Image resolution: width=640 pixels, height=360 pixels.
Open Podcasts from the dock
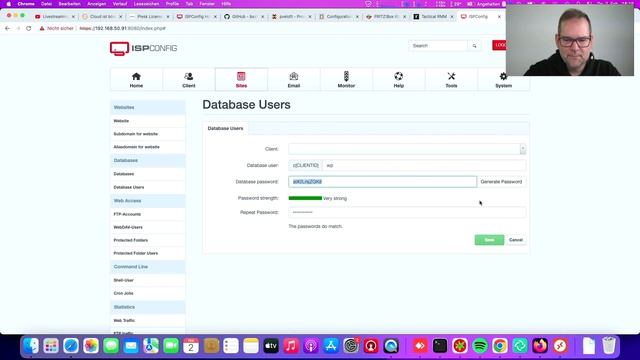311,346
